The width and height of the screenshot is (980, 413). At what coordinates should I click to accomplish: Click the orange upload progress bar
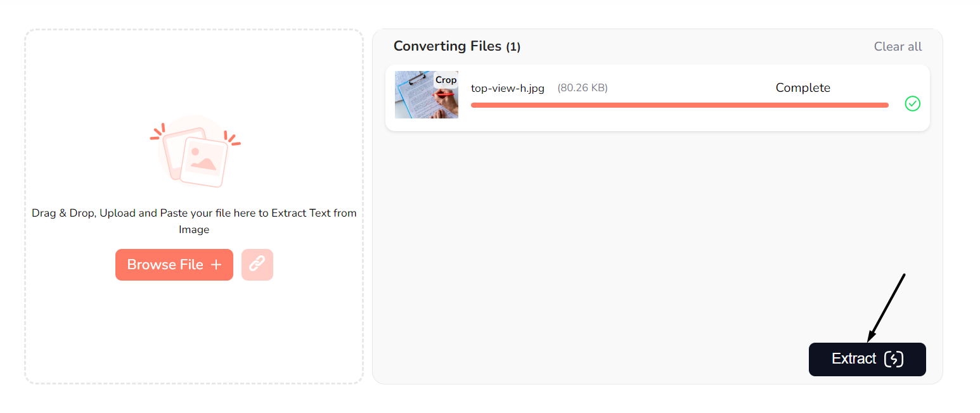pos(679,105)
